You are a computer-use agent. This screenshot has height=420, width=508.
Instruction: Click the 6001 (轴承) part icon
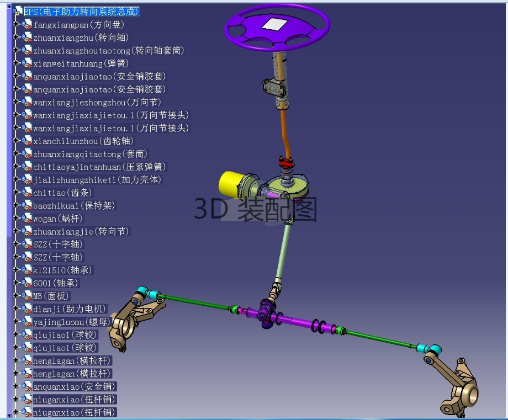point(27,283)
